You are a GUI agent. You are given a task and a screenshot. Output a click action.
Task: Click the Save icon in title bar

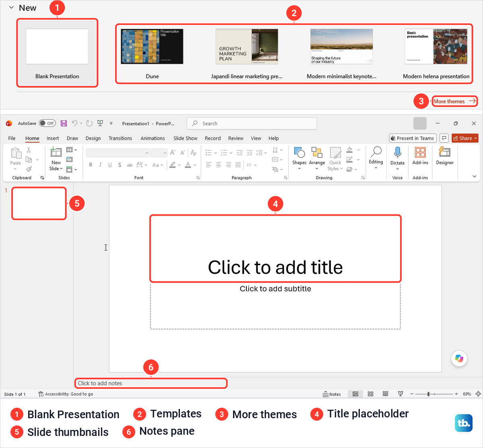point(64,123)
